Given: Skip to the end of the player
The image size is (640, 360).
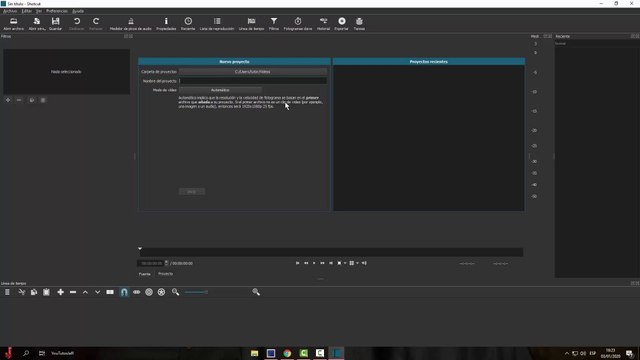Looking at the screenshot, I should coord(331,263).
